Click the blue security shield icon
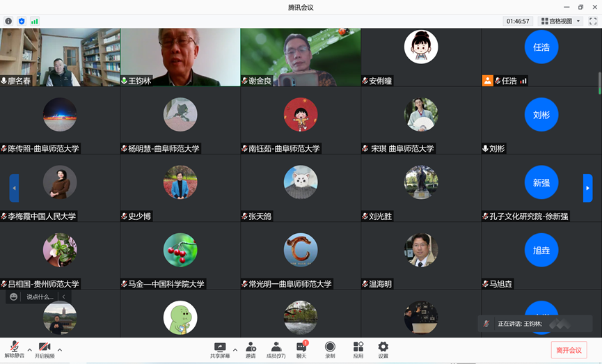Image resolution: width=602 pixels, height=364 pixels. pyautogui.click(x=22, y=22)
